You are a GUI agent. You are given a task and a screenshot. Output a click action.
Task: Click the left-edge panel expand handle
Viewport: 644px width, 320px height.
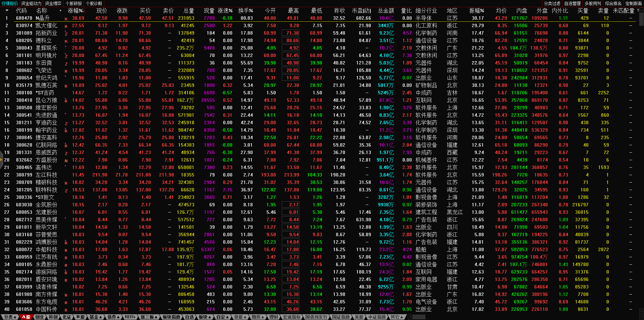1,160
